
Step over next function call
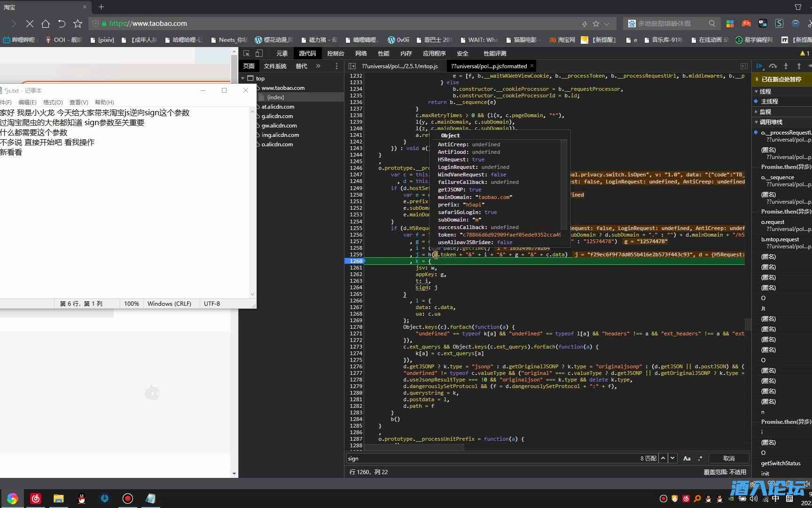click(773, 66)
